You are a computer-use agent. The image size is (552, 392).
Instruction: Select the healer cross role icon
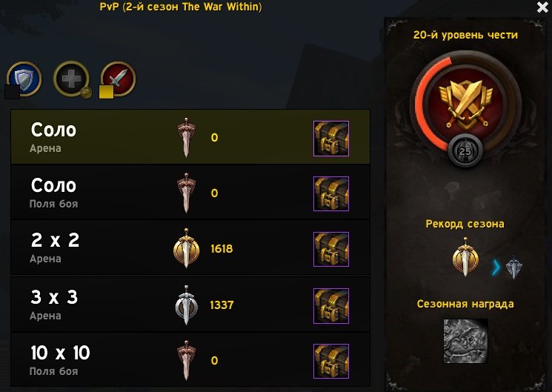71,79
